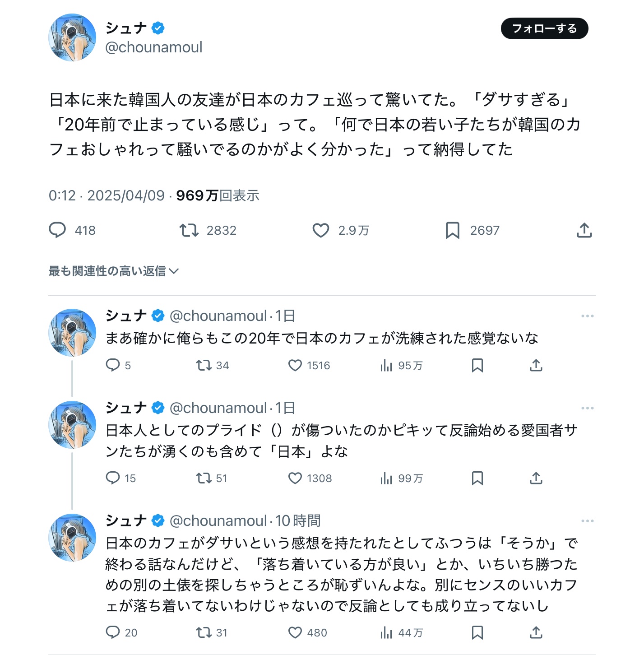View analytics of the reply showing 95万
The image size is (644, 655).
click(401, 365)
